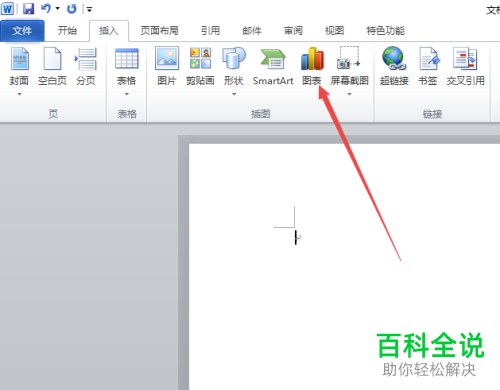Switch to the 视图 (View) tab
Screen dimensions: 500x390
335,31
